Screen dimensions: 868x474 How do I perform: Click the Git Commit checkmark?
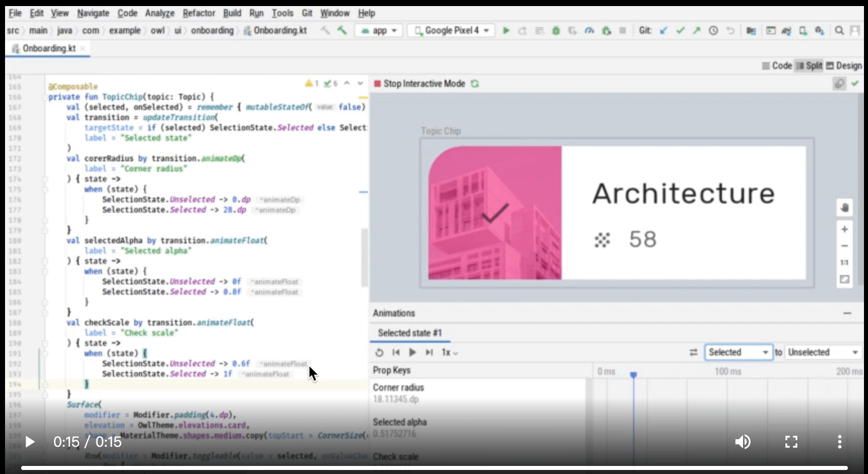(x=680, y=31)
